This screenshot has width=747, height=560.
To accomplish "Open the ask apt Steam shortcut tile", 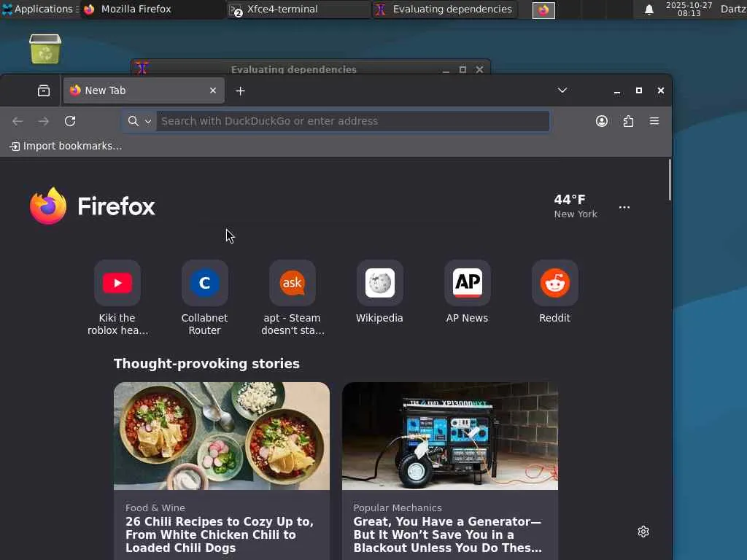I will tap(293, 297).
